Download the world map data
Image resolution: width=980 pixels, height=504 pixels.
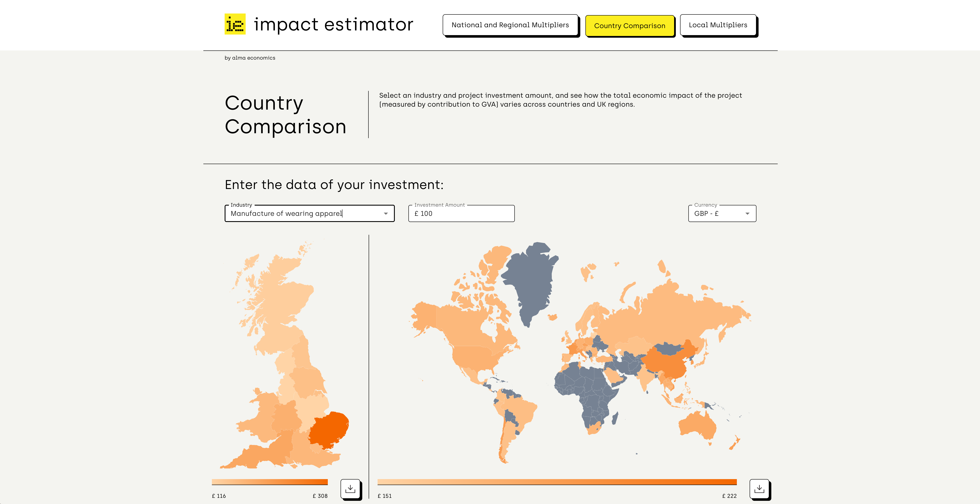[x=759, y=488]
